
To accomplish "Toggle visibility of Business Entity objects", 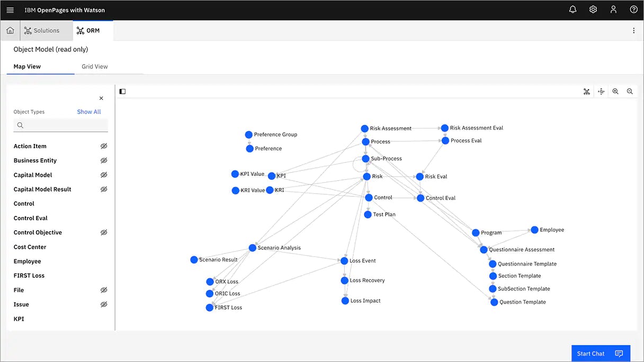I will 104,160.
